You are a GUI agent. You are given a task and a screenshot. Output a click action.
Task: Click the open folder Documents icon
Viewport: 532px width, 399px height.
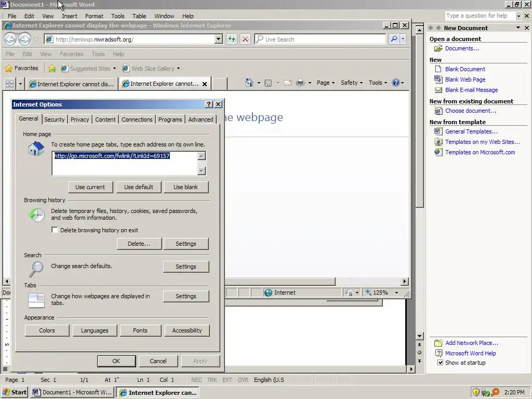[438, 48]
